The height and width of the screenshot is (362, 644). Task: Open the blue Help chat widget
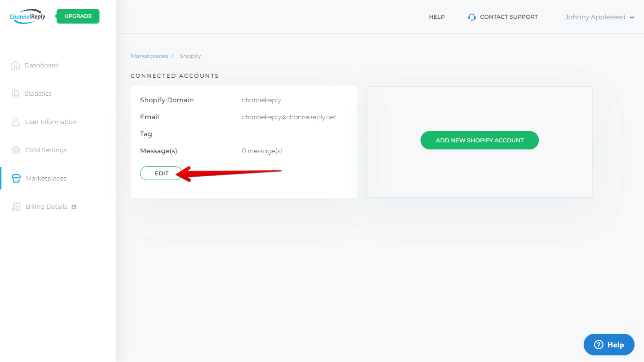click(609, 345)
